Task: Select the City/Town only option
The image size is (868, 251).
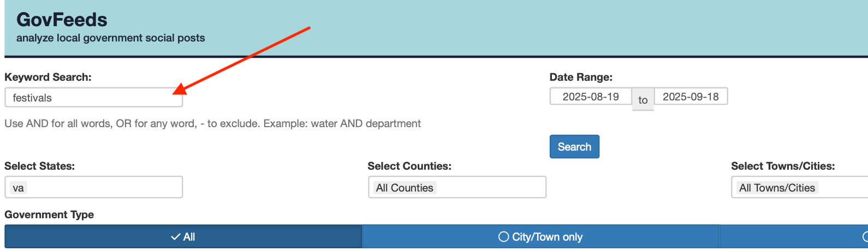Action: (540, 237)
